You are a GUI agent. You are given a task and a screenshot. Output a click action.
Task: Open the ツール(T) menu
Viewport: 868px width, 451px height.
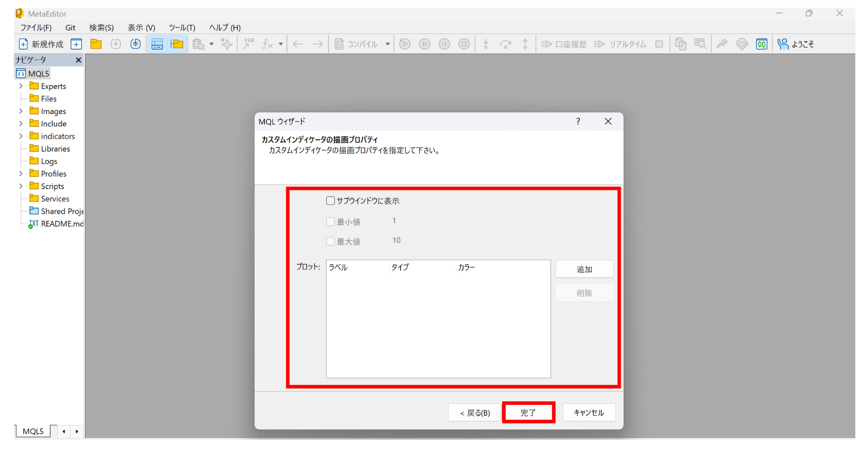pyautogui.click(x=182, y=28)
